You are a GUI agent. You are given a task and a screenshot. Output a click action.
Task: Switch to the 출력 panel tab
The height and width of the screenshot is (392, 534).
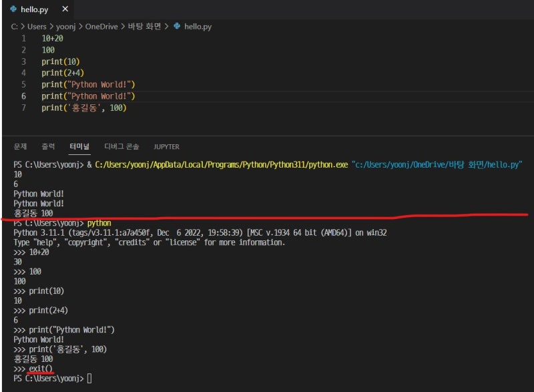(x=48, y=146)
